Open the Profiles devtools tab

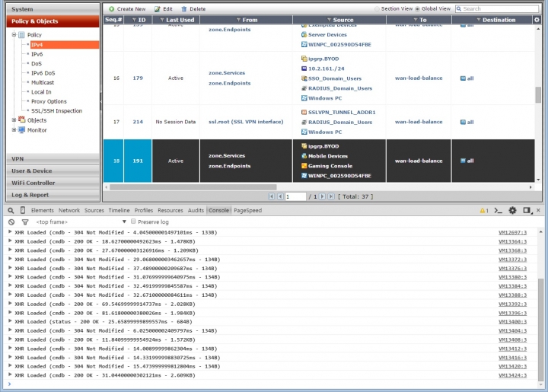[x=144, y=210]
